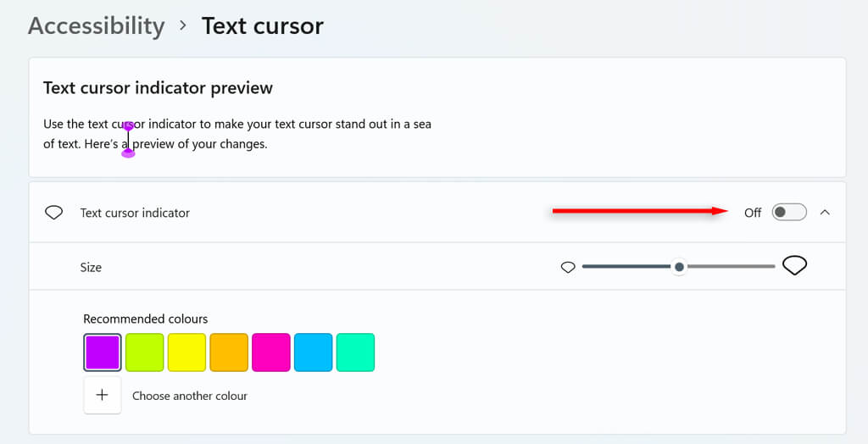Click the Text cursor indicator row icon

tap(53, 213)
